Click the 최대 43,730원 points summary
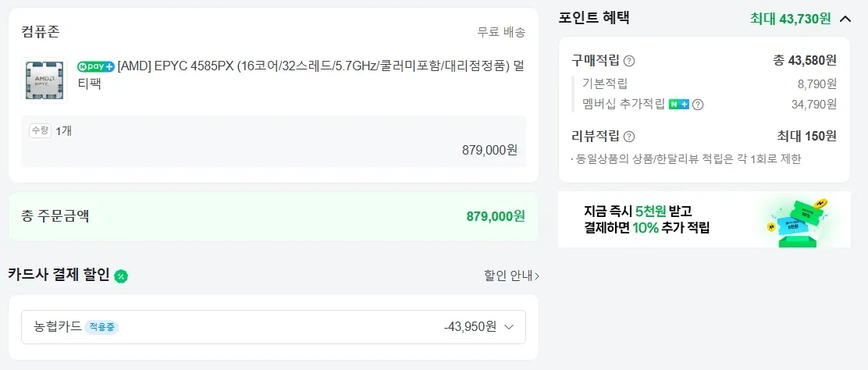Viewport: 868px width, 370px height. pyautogui.click(x=791, y=19)
